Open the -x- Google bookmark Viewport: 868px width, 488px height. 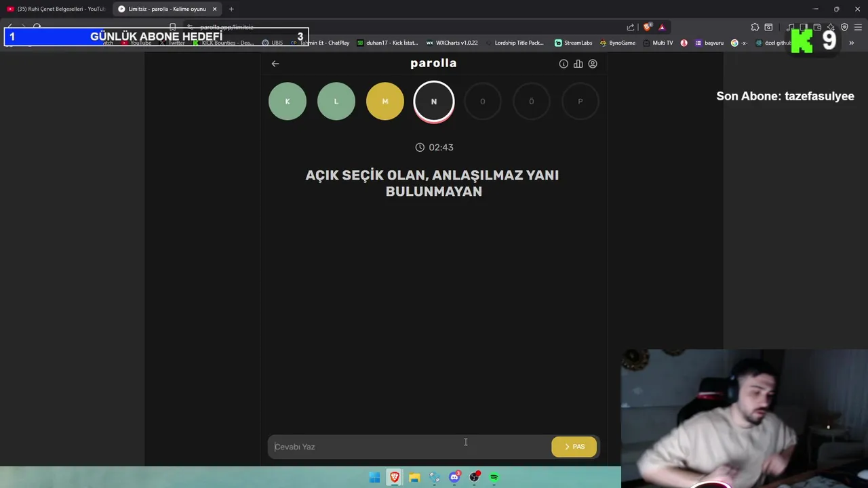tap(739, 43)
